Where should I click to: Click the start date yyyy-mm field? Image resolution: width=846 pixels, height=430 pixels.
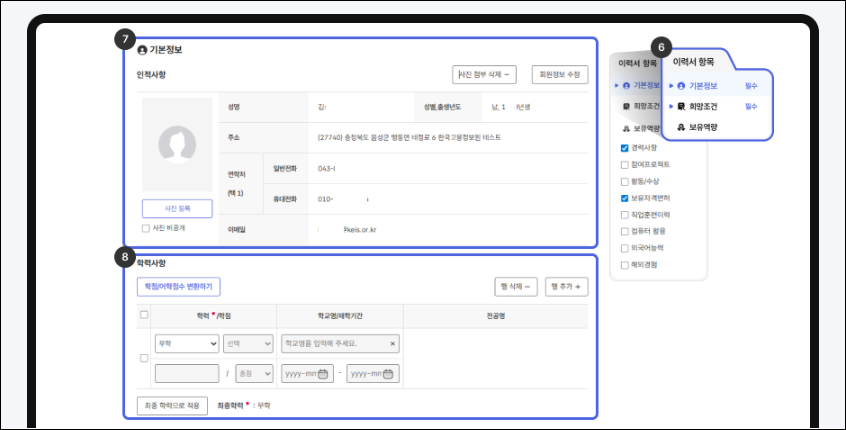306,374
